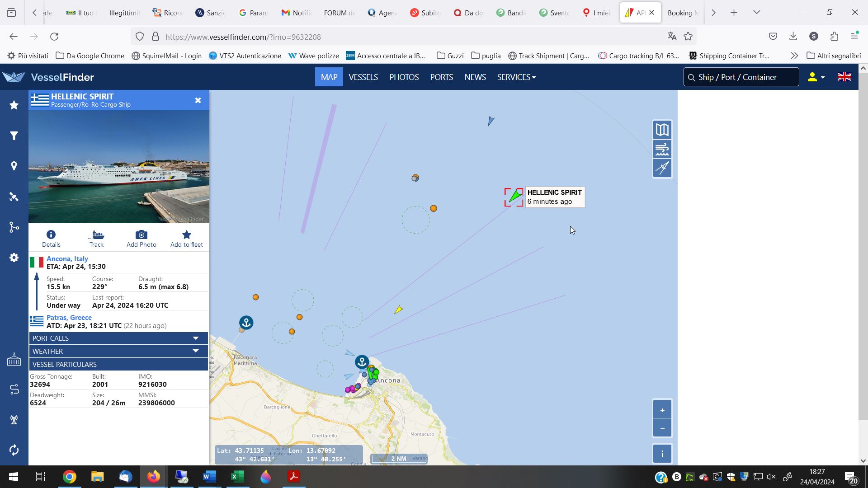Viewport: 868px width, 488px height.
Task: Open the favorites star in left sidebar
Action: [x=14, y=105]
